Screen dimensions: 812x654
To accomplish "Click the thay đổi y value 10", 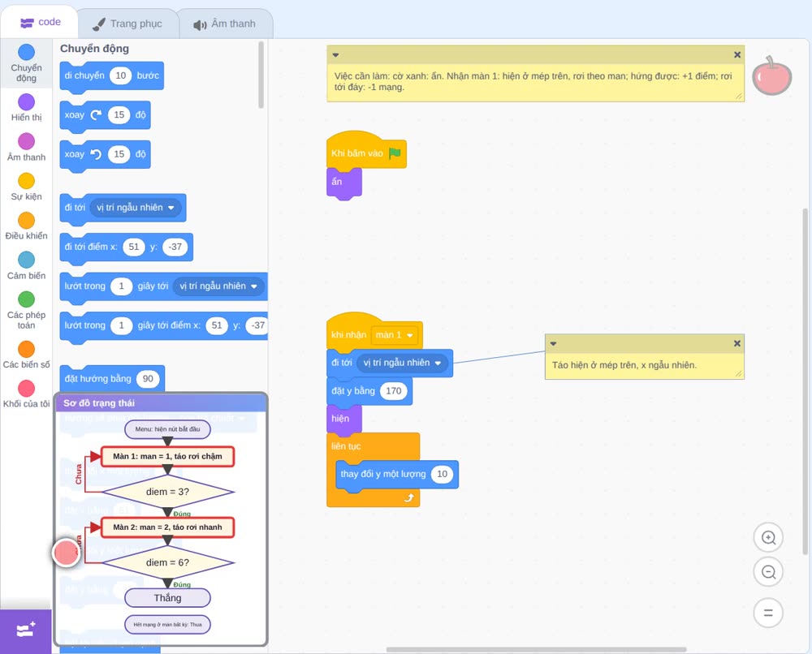I will pyautogui.click(x=443, y=474).
